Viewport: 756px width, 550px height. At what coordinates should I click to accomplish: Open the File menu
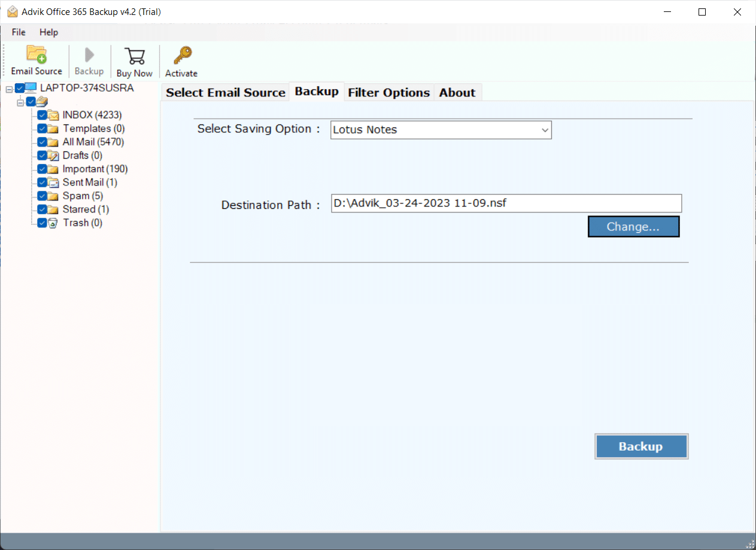pos(19,32)
